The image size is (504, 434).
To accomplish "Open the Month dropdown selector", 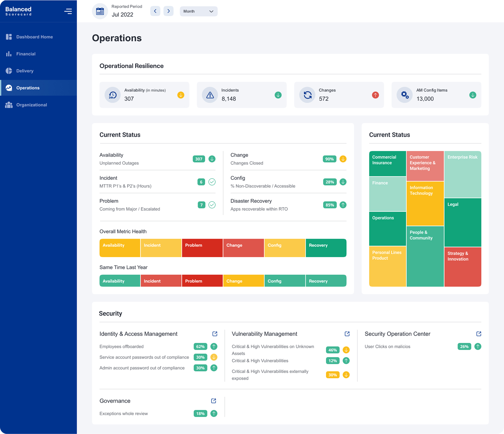I will [x=199, y=11].
